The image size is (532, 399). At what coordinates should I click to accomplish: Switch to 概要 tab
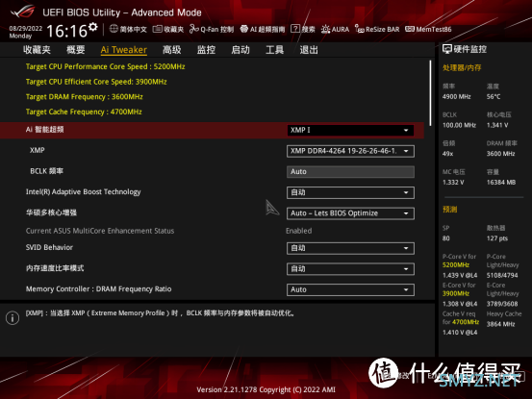[76, 50]
